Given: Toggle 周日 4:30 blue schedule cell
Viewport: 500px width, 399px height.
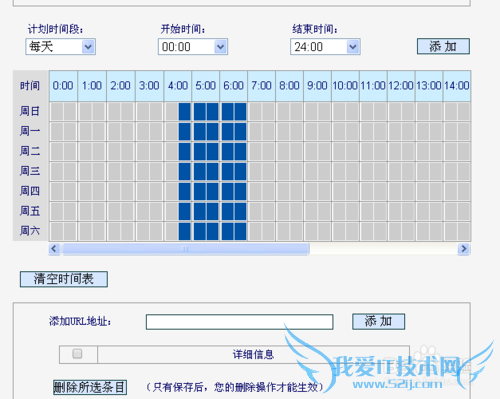Looking at the screenshot, I should pos(185,112).
